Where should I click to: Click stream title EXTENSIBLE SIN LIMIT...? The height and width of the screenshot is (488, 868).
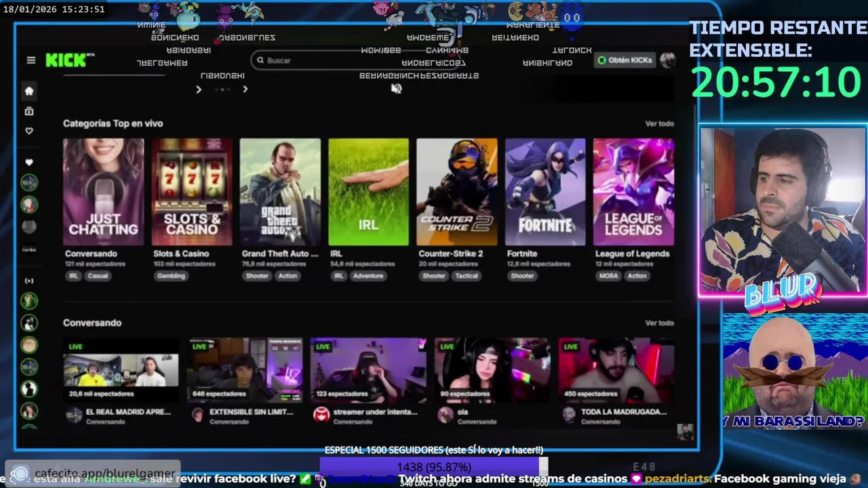tap(252, 411)
